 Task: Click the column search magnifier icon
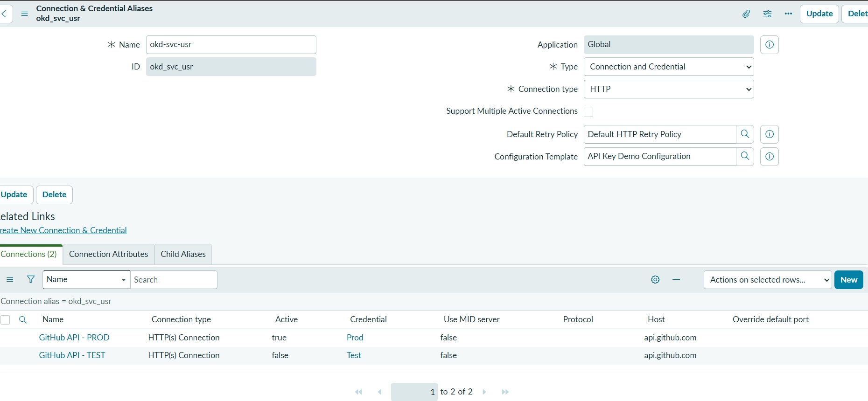(x=22, y=320)
